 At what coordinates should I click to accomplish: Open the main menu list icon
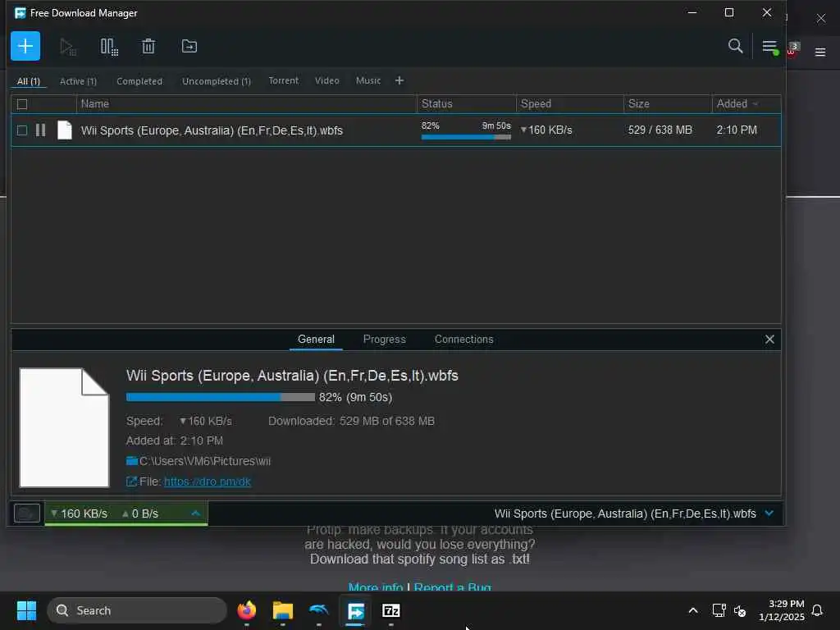point(769,47)
